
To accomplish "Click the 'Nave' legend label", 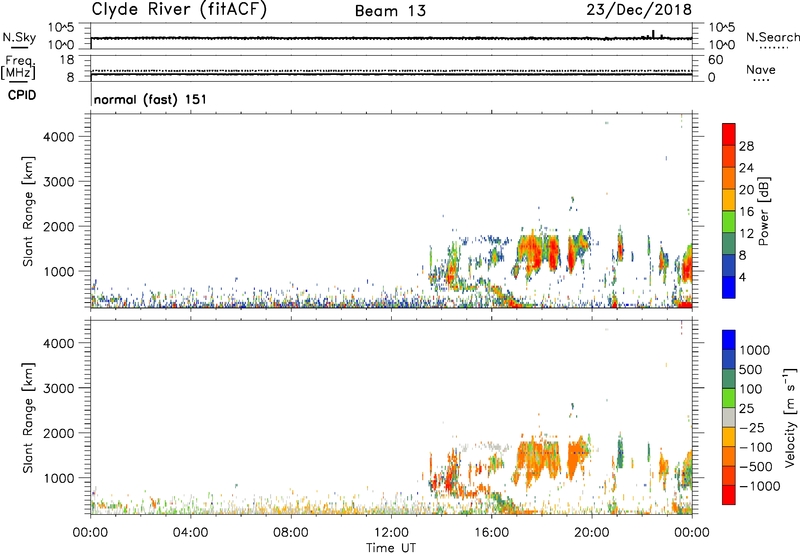I will pyautogui.click(x=761, y=69).
